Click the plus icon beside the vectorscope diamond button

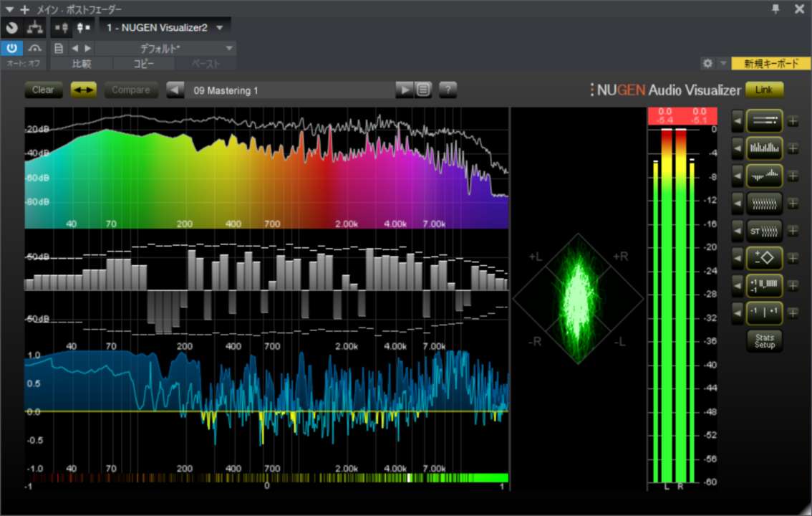coord(793,258)
